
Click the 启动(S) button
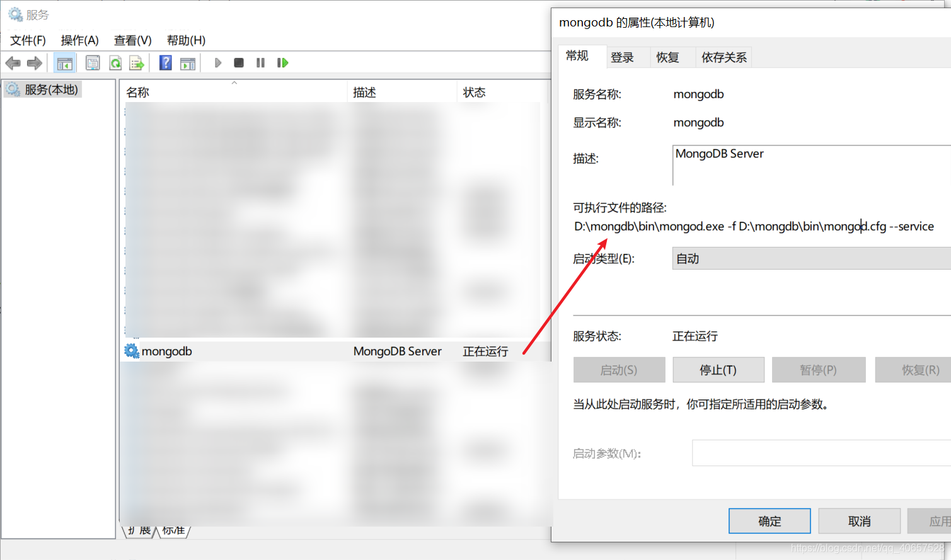[619, 370]
